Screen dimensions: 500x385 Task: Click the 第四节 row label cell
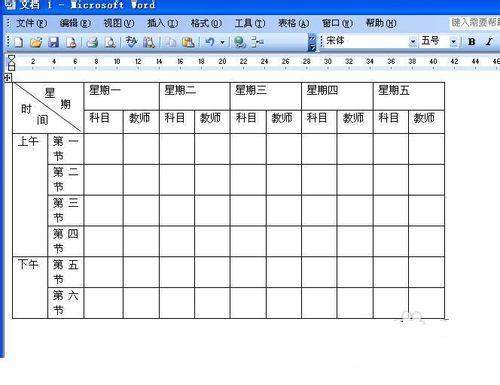pyautogui.click(x=66, y=241)
